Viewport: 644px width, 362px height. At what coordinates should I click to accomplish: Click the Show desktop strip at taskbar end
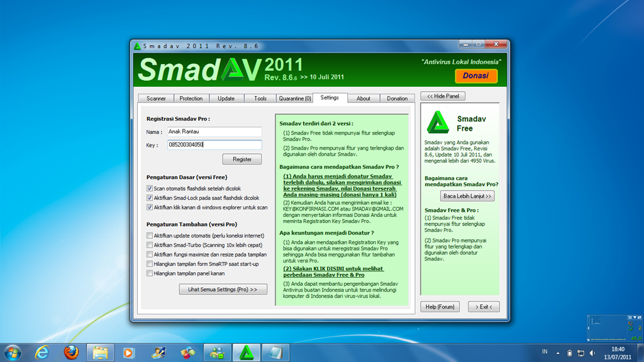click(641, 353)
